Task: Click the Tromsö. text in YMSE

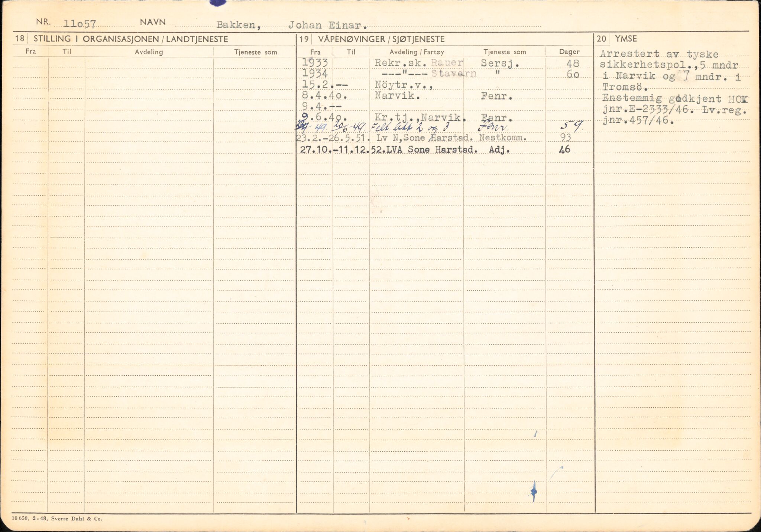Action: point(625,88)
